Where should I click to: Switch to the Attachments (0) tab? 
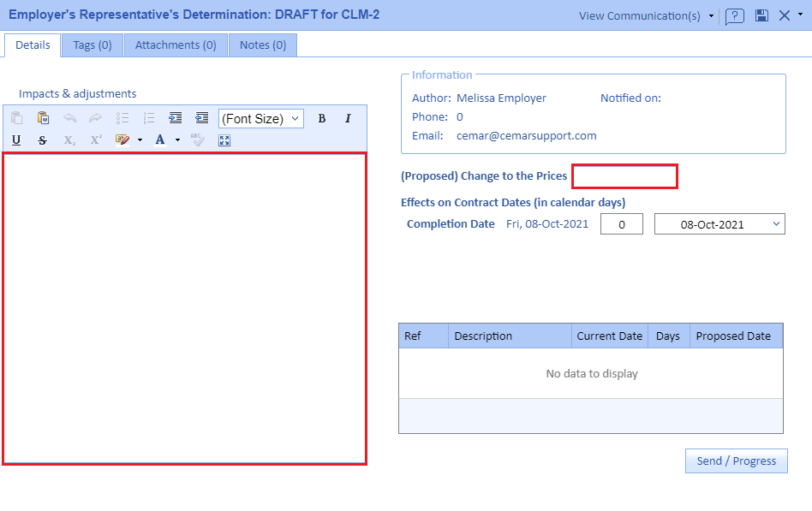point(176,45)
